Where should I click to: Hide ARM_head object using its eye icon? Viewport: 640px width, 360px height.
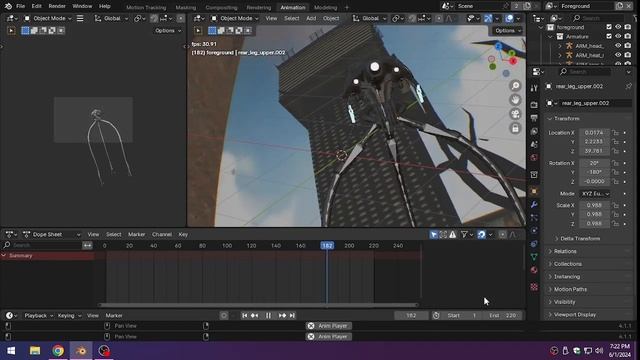618,46
